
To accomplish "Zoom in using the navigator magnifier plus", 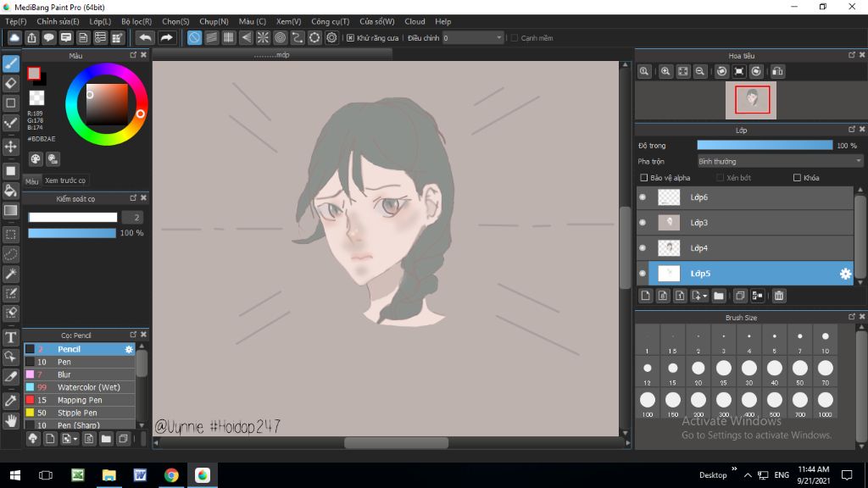I will [665, 71].
